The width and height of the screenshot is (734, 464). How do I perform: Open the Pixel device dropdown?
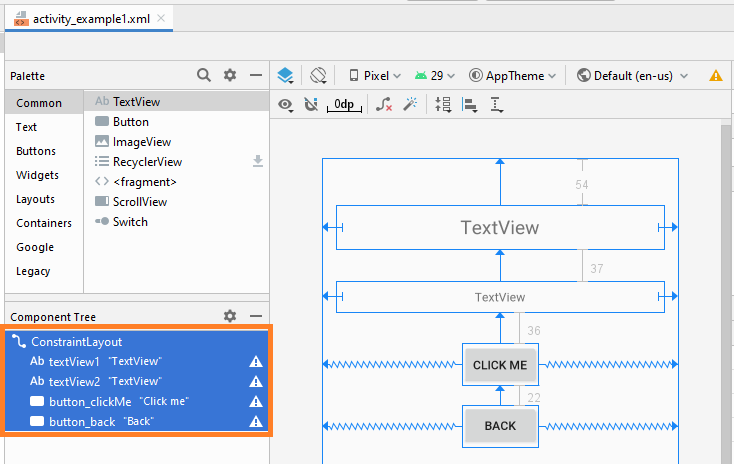coord(374,75)
